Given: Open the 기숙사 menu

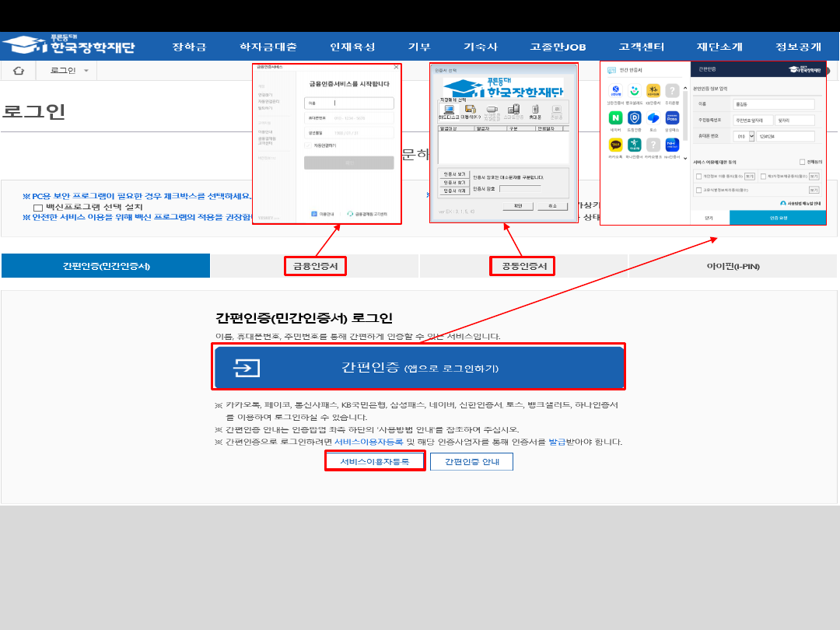Looking at the screenshot, I should tap(481, 47).
